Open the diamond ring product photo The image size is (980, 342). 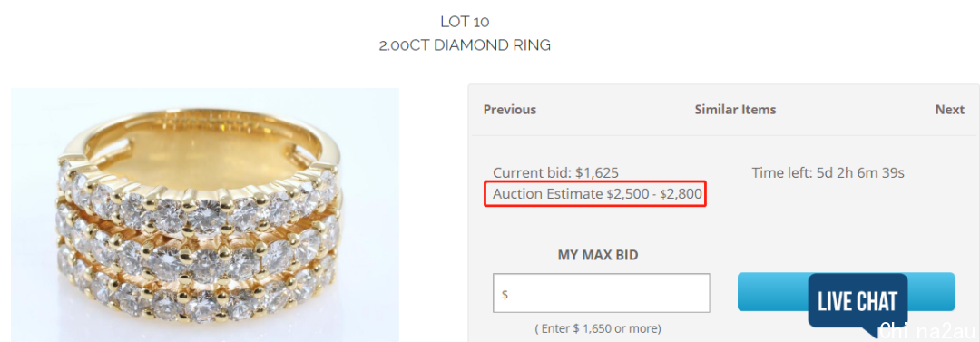[205, 214]
